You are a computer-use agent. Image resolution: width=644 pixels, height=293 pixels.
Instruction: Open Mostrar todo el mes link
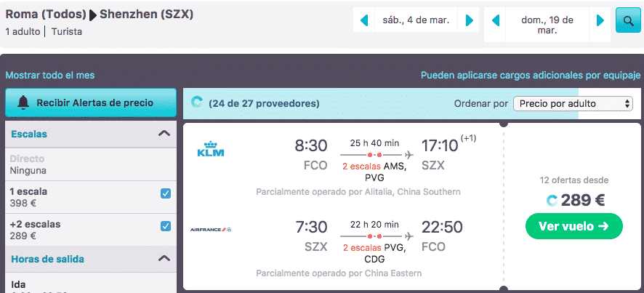(x=50, y=75)
